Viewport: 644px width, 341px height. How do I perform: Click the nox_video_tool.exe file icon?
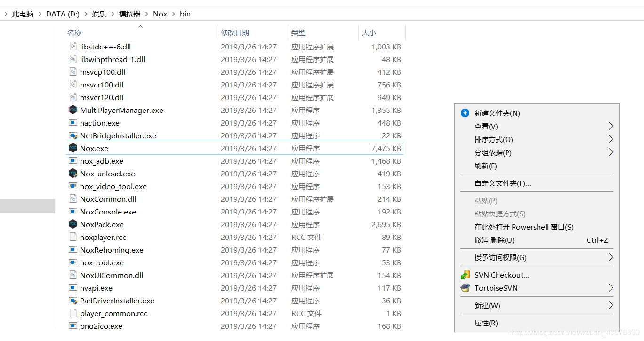73,186
